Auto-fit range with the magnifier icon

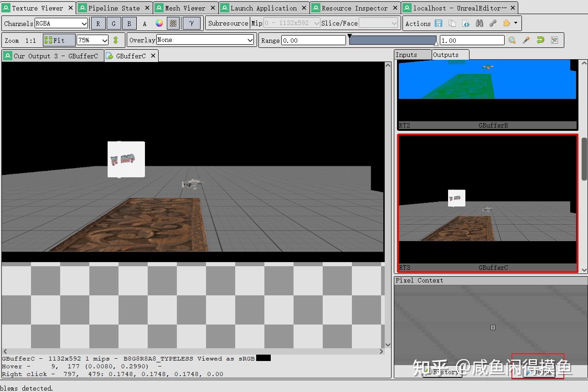[x=512, y=40]
